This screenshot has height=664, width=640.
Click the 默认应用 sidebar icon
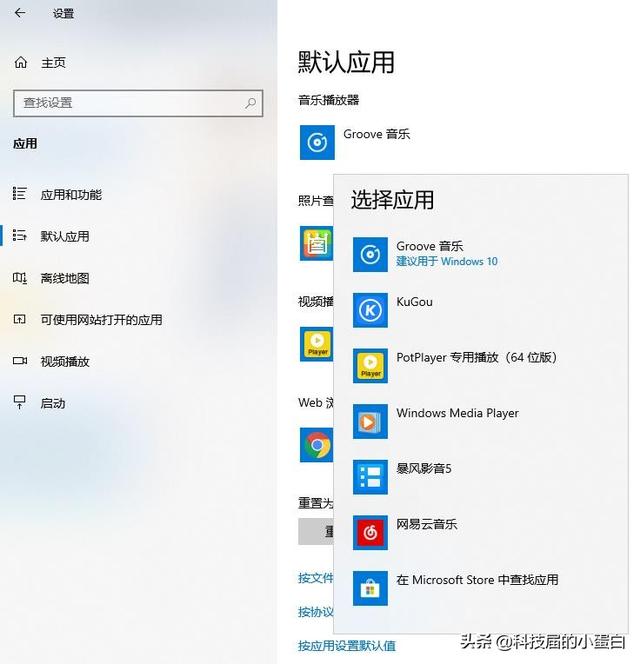19,235
